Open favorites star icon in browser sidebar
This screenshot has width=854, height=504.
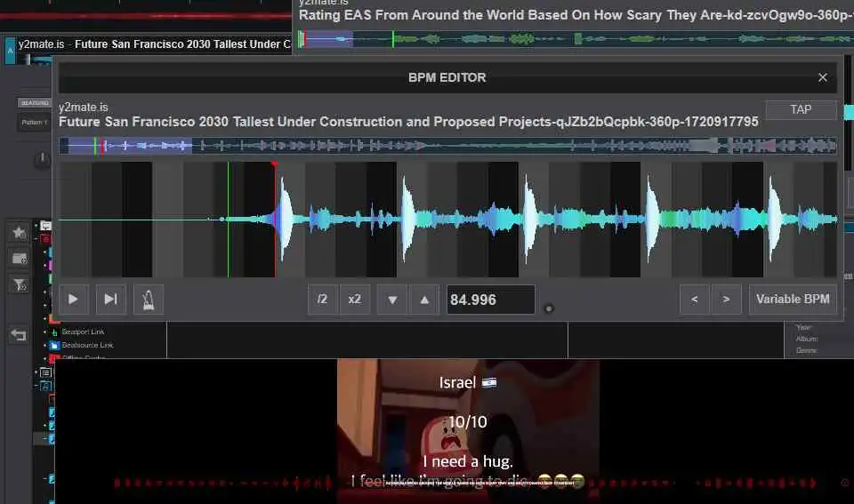tap(19, 232)
